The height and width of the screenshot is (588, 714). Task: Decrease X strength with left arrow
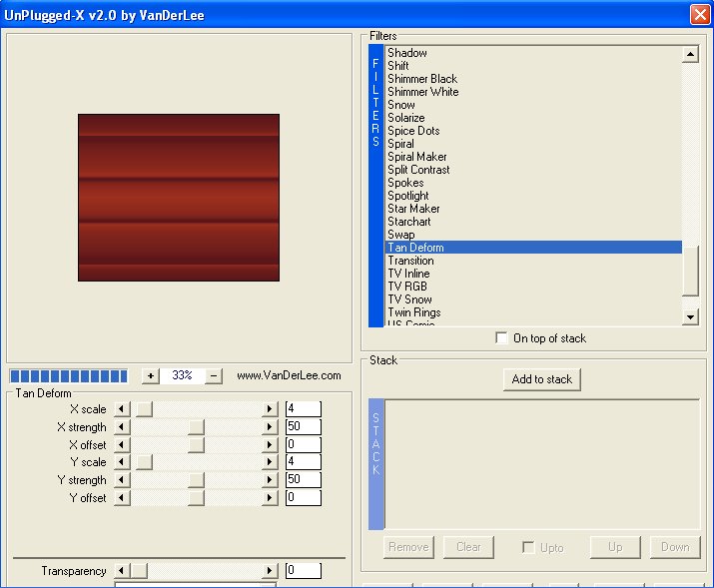pos(122,427)
